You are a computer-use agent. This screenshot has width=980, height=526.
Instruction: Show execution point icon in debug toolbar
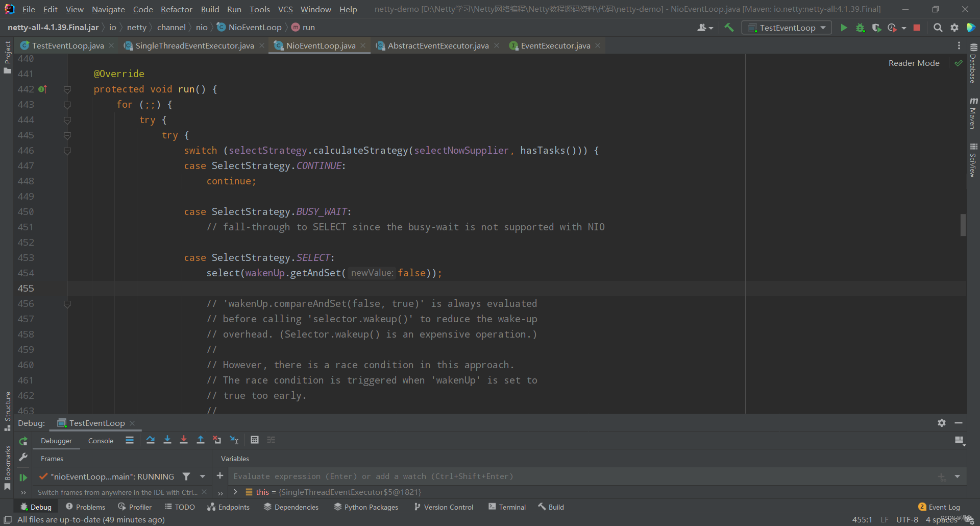[130, 440]
